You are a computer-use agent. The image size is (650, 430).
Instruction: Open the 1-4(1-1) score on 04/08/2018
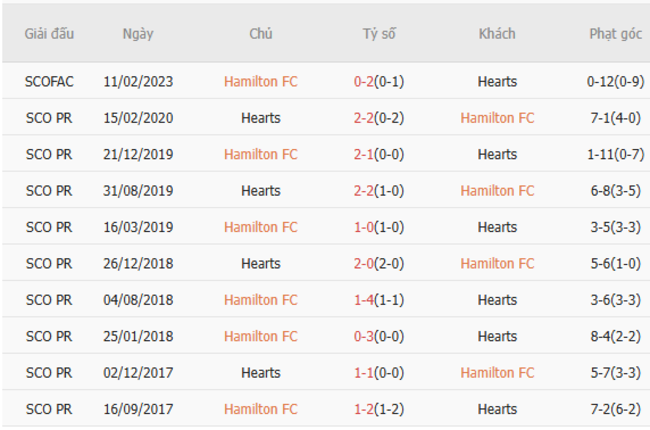[379, 300]
